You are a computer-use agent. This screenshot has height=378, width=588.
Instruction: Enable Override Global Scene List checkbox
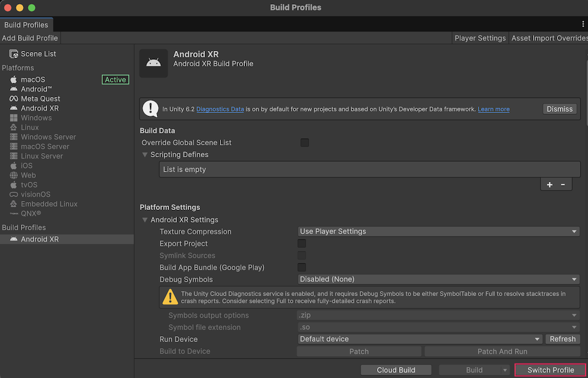point(305,143)
